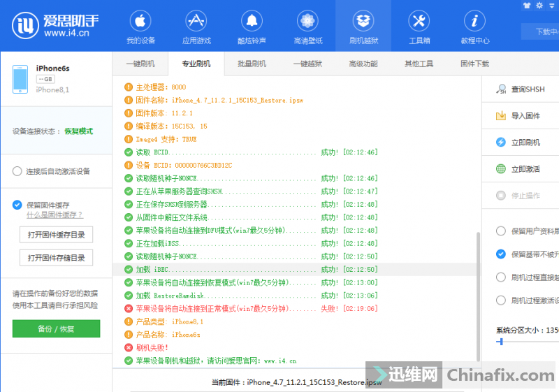The width and height of the screenshot is (559, 392).
Task: Click 立即激活 activate now globe icon
Action: (x=501, y=169)
